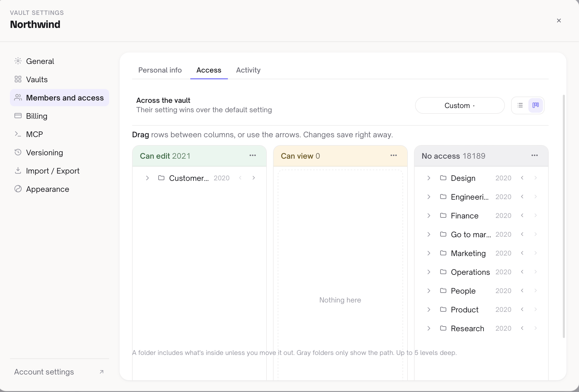Image resolution: width=579 pixels, height=392 pixels.
Task: Open Account settings link
Action: pyautogui.click(x=60, y=372)
